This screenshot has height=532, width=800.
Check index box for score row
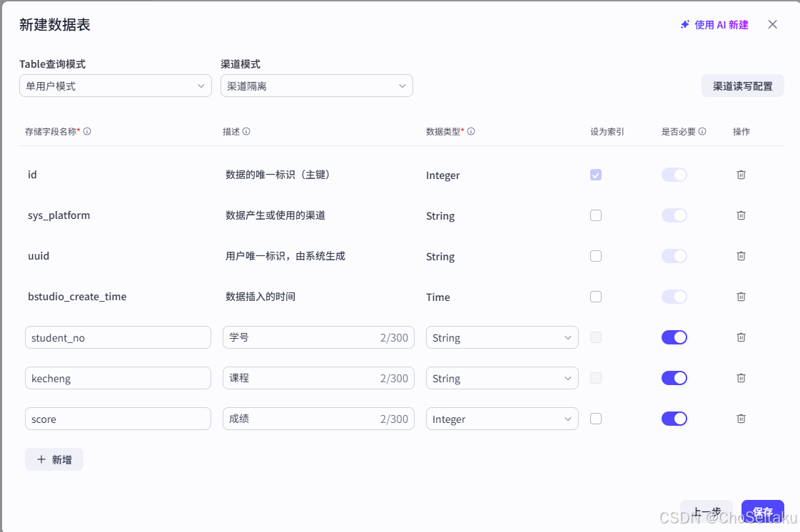tap(596, 419)
